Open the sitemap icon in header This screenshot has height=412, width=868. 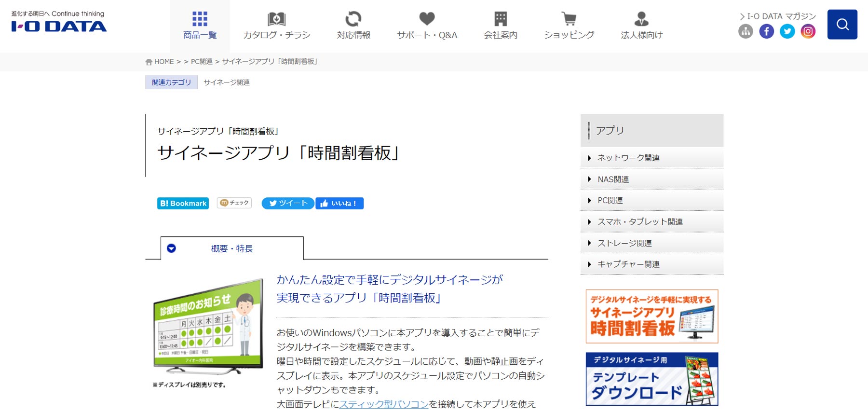pyautogui.click(x=746, y=31)
